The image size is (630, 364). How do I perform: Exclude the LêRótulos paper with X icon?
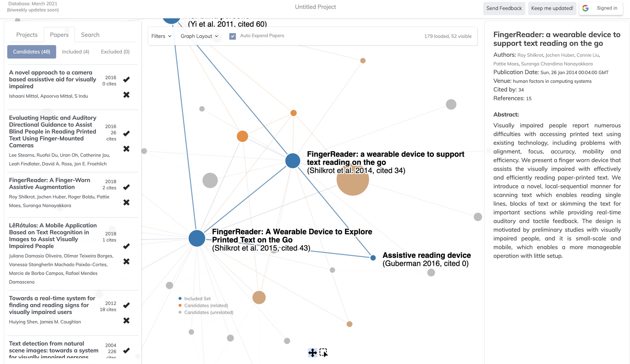[x=126, y=261]
